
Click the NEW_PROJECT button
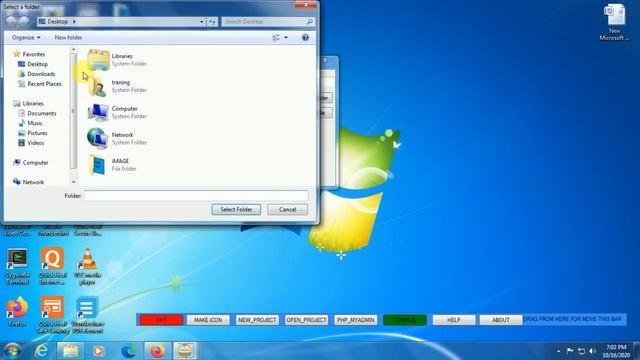point(257,320)
